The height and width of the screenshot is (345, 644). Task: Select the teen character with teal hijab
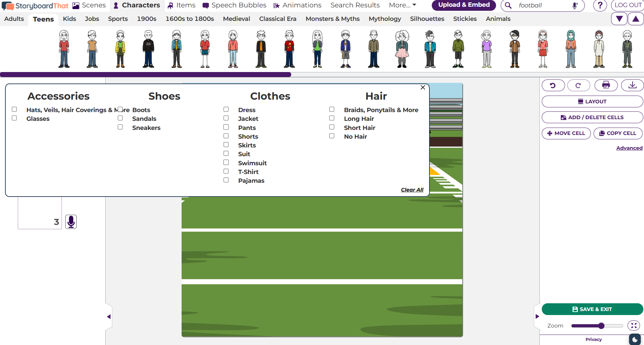(571, 49)
